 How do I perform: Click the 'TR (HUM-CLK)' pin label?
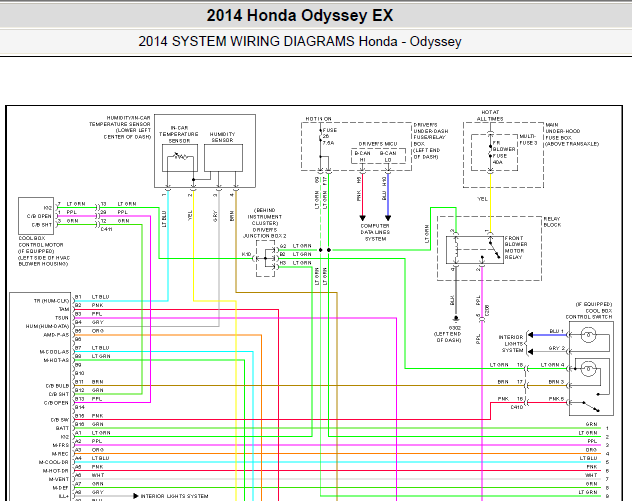click(x=52, y=301)
